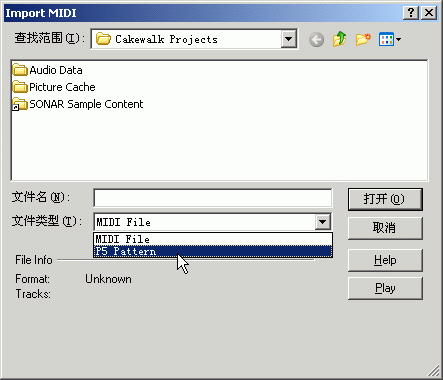Select the Picture Cache folder name
The height and width of the screenshot is (380, 443).
[x=62, y=87]
